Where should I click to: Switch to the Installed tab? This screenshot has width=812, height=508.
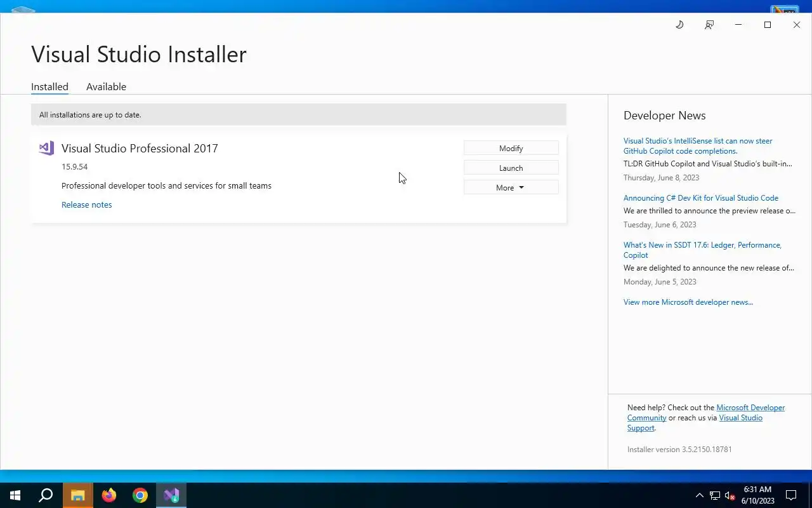click(x=49, y=87)
